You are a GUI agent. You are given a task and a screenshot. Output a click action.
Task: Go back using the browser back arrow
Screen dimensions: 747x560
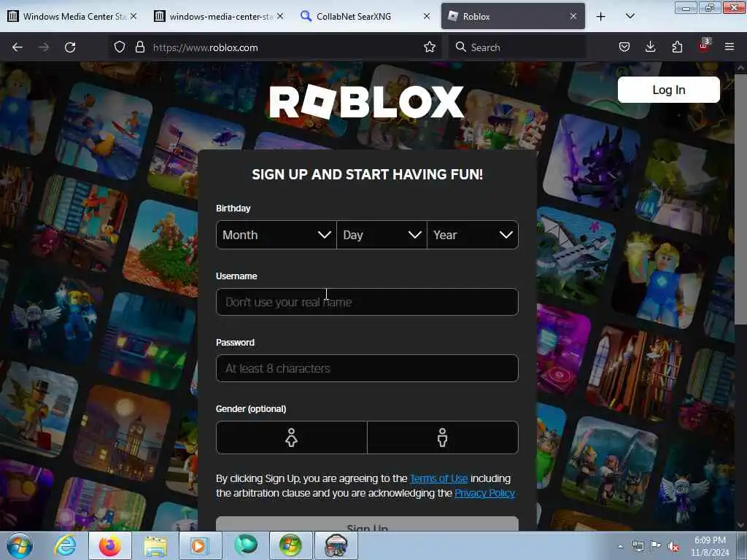18,47
